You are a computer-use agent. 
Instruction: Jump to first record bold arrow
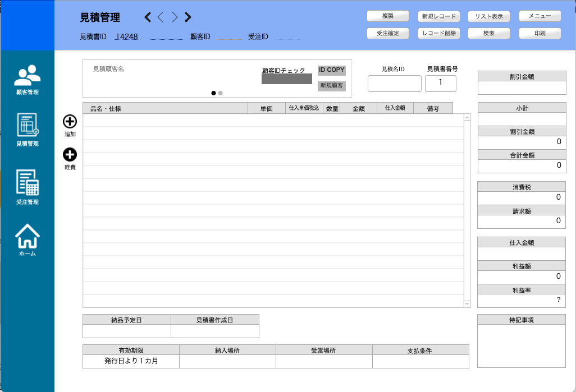[148, 17]
